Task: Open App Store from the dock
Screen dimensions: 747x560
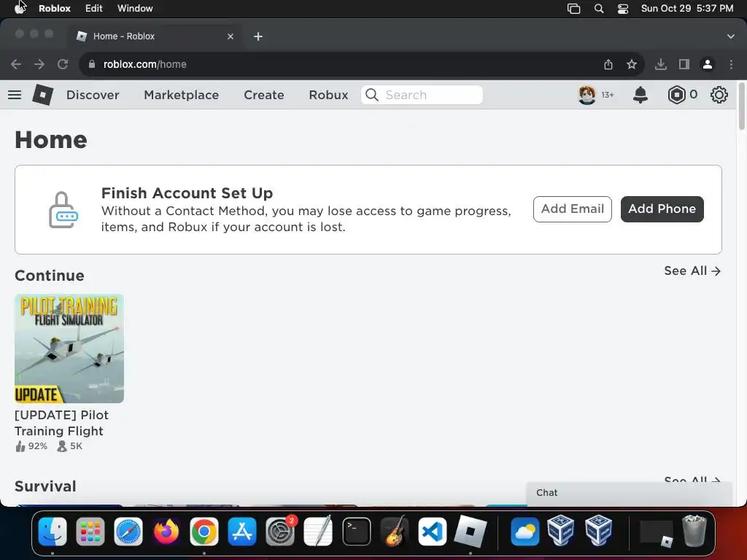Action: 242,532
